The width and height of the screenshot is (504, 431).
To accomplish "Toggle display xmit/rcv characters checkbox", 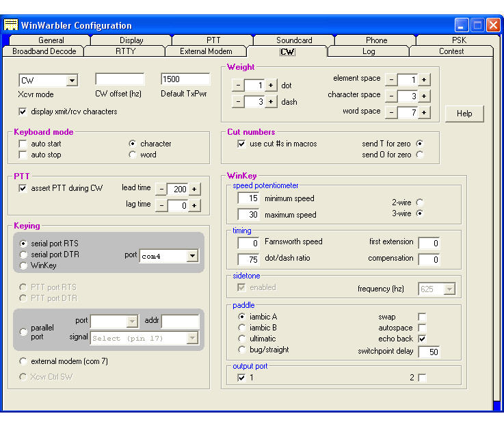I will [23, 112].
